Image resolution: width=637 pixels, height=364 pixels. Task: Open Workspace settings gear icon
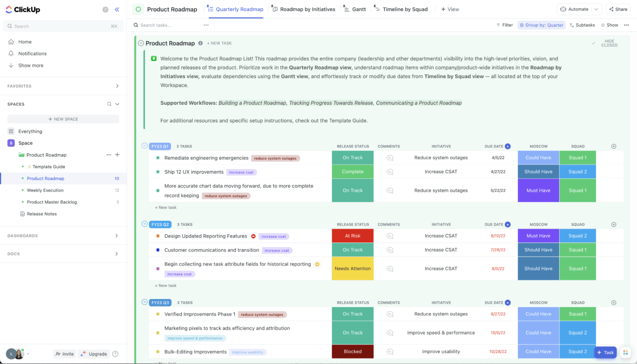tap(106, 9)
